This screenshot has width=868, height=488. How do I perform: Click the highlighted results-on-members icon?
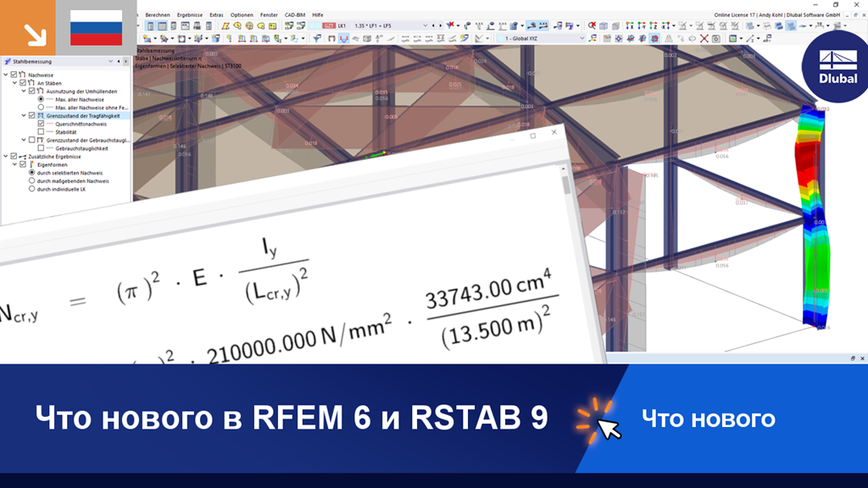533,25
